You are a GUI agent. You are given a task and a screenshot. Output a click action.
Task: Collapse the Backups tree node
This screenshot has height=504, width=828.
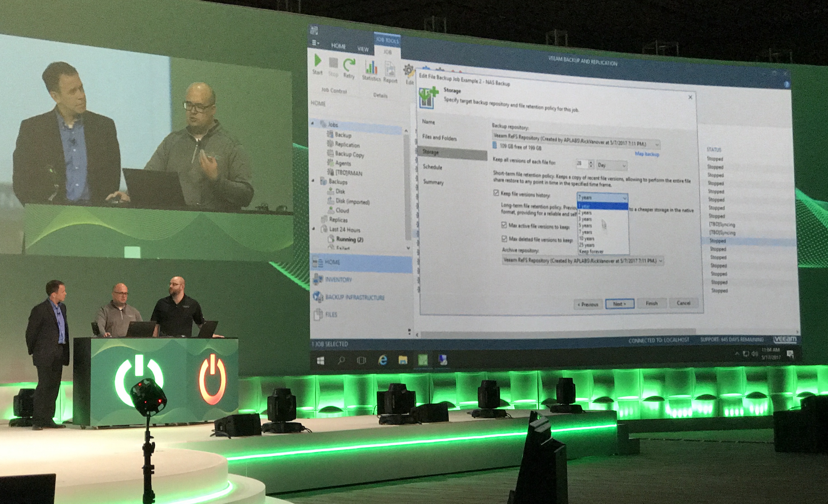[313, 181]
